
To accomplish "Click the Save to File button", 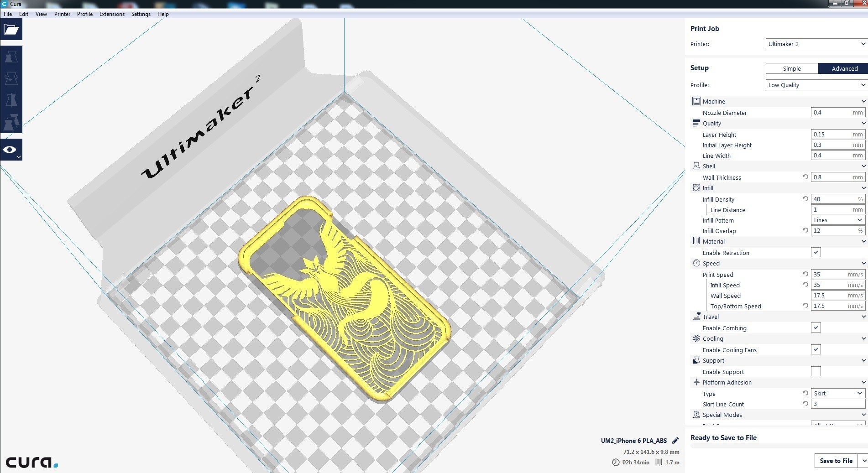I will (x=836, y=461).
